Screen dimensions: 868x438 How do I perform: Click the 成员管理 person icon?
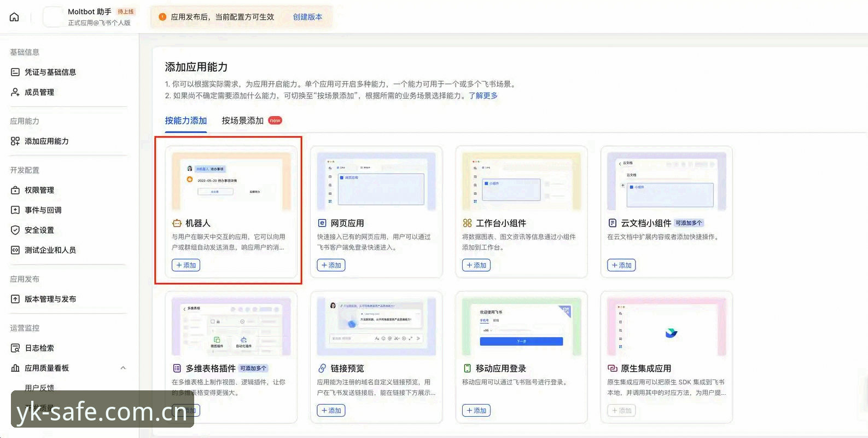point(15,92)
